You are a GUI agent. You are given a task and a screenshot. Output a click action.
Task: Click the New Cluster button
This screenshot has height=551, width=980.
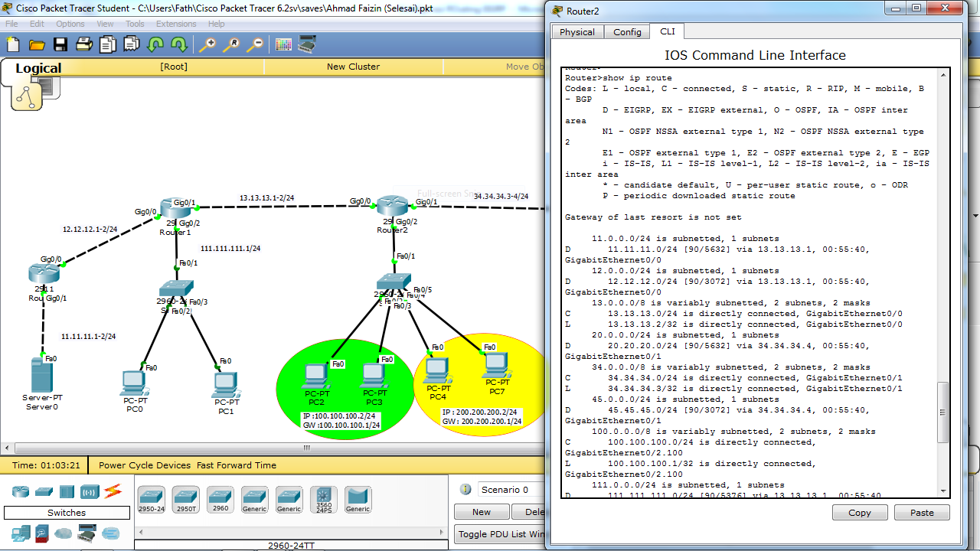pos(353,67)
